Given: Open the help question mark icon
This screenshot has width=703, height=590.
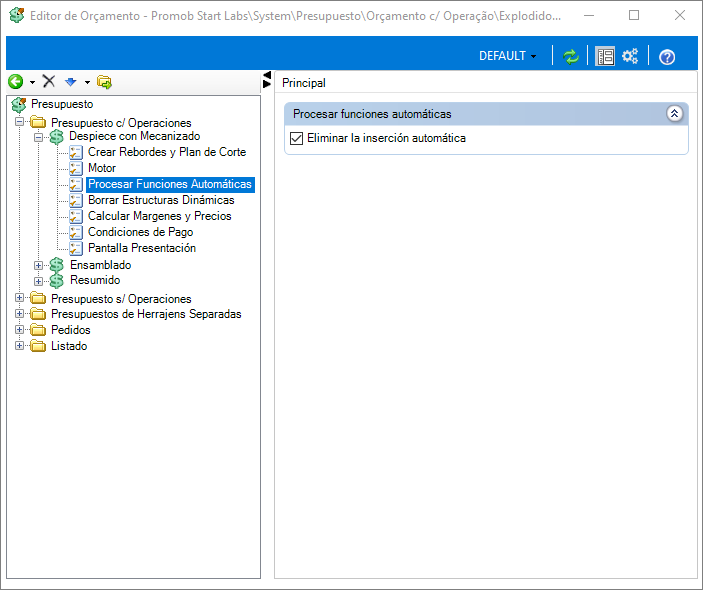Looking at the screenshot, I should tap(667, 57).
